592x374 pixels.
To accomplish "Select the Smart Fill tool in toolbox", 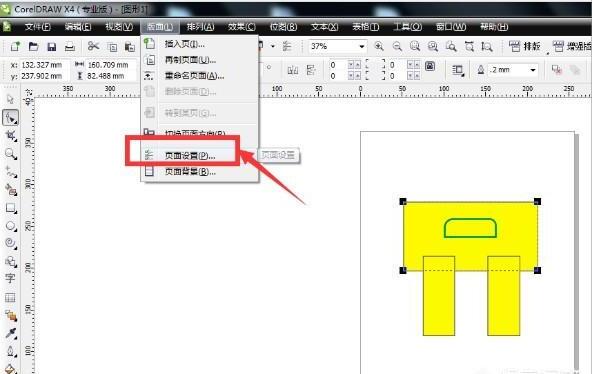I will point(11,190).
